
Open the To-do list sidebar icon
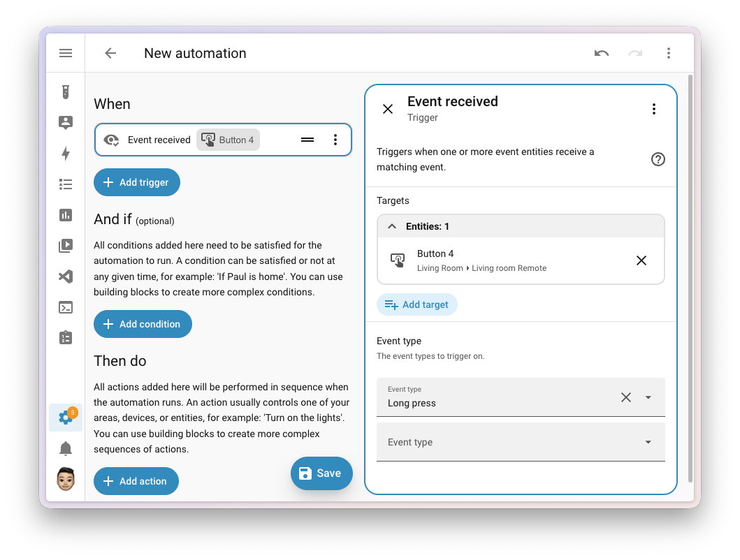[x=66, y=184]
